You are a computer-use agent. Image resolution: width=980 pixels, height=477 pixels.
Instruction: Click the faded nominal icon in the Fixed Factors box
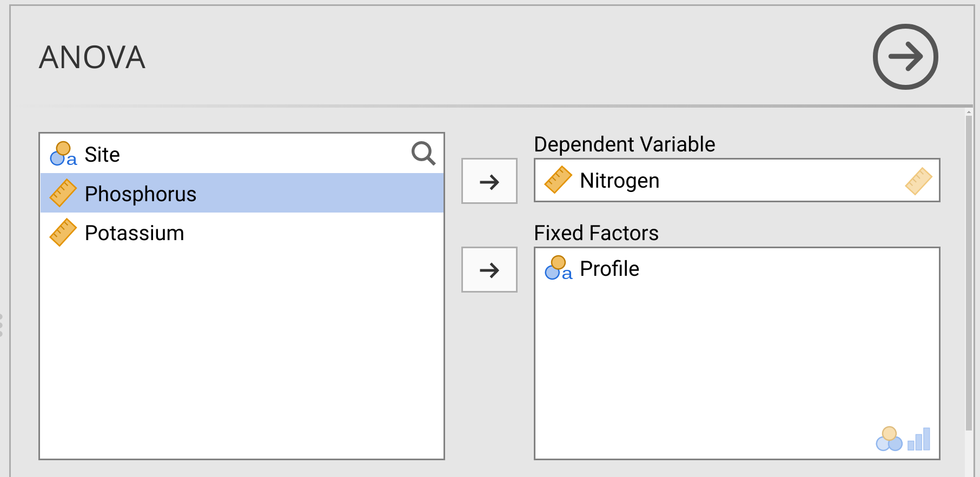tap(889, 439)
